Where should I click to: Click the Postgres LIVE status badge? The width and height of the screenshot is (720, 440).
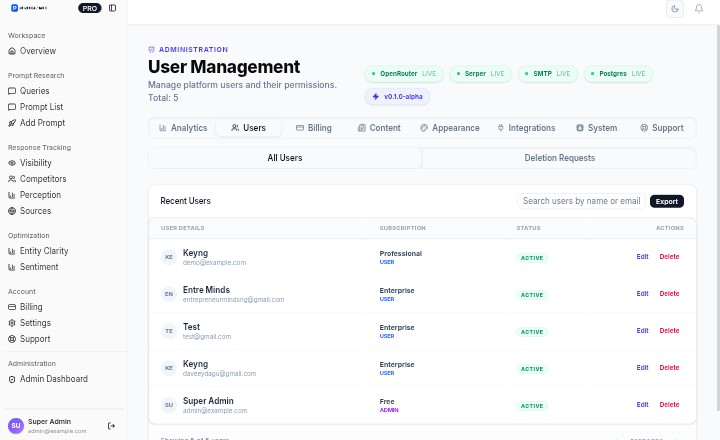618,74
